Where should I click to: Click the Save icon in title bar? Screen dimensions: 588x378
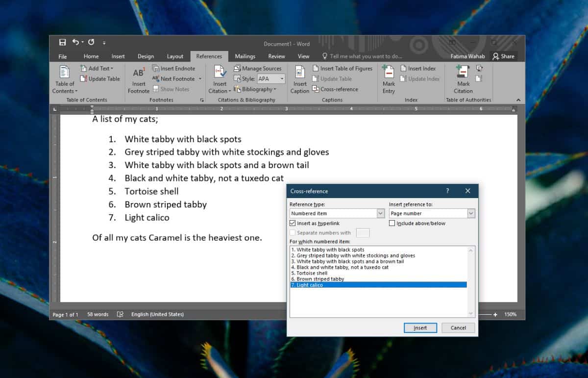pos(63,43)
